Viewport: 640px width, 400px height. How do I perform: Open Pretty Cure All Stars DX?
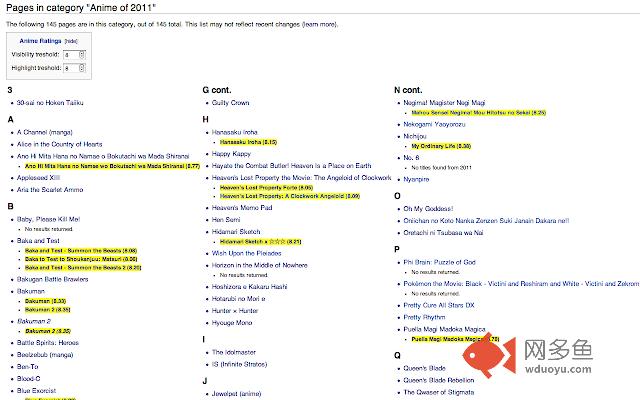[439, 305]
